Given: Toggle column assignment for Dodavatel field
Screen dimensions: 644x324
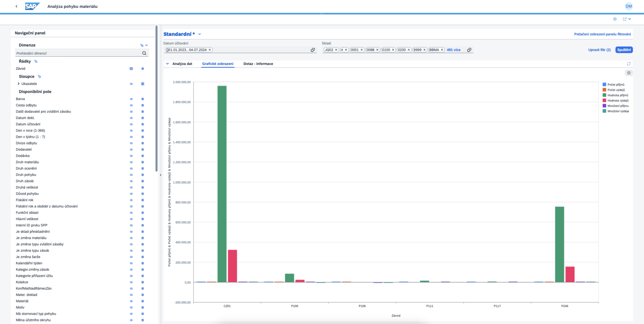Looking at the screenshot, I should [x=143, y=150].
